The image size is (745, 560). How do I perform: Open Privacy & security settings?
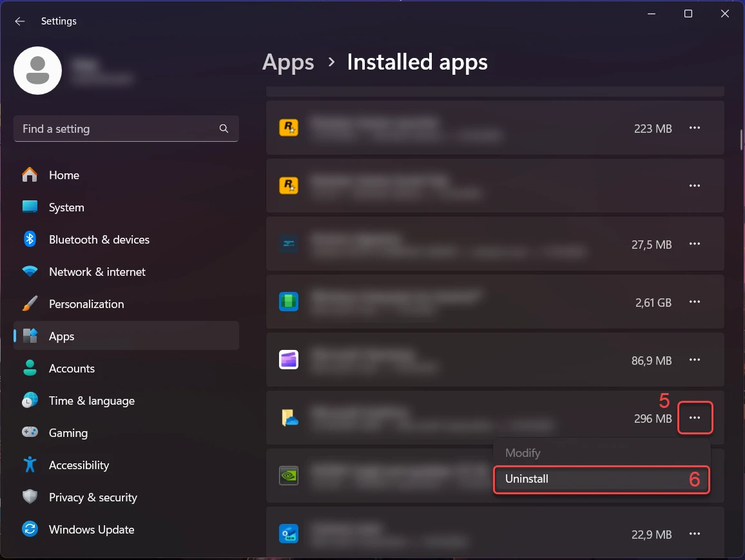click(93, 497)
